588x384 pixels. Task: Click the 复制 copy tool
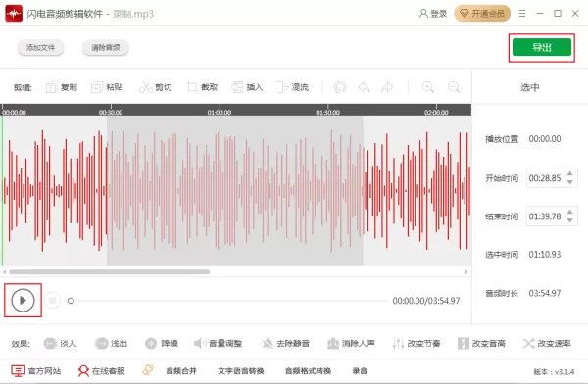click(62, 87)
